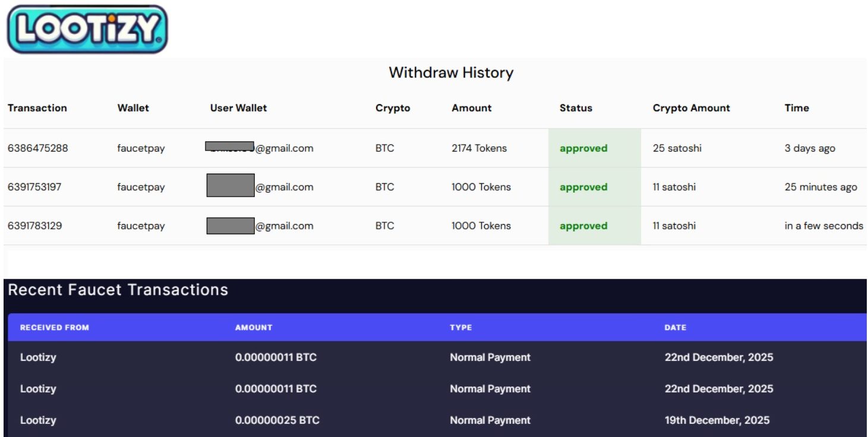Click approved status for 2174 Tokens withdrawal
Viewport: 868px width, 437px height.
point(583,149)
